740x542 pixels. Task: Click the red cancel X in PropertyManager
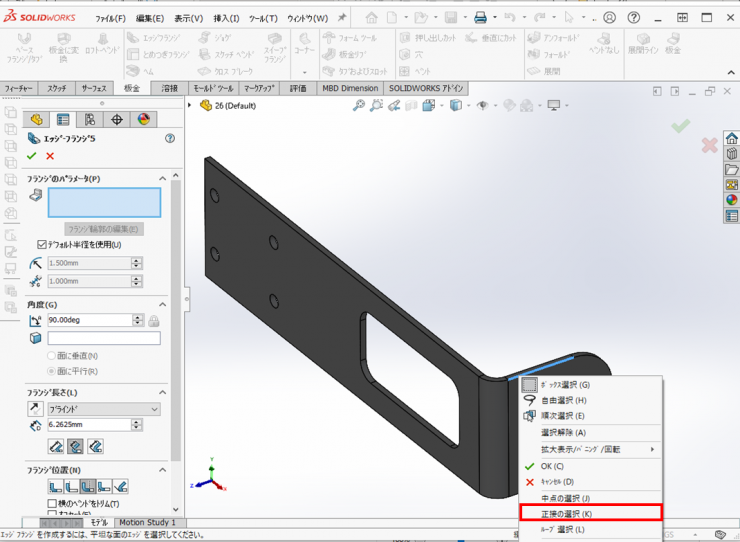pyautogui.click(x=50, y=156)
